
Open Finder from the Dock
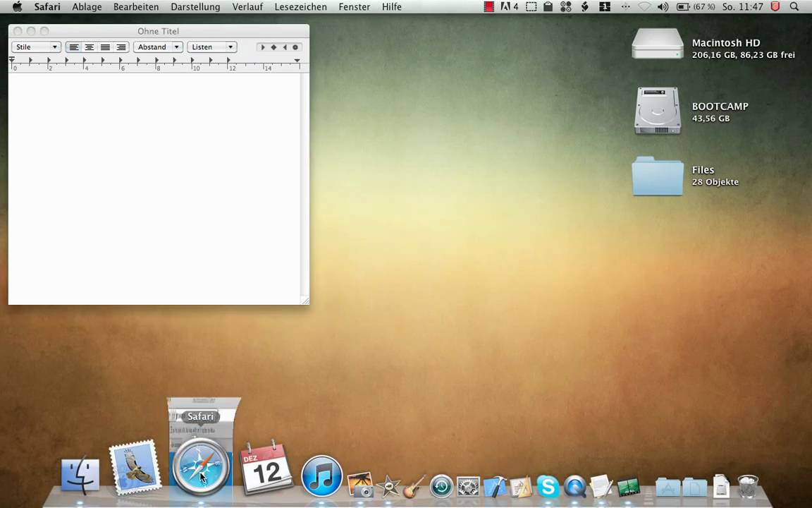(x=80, y=476)
